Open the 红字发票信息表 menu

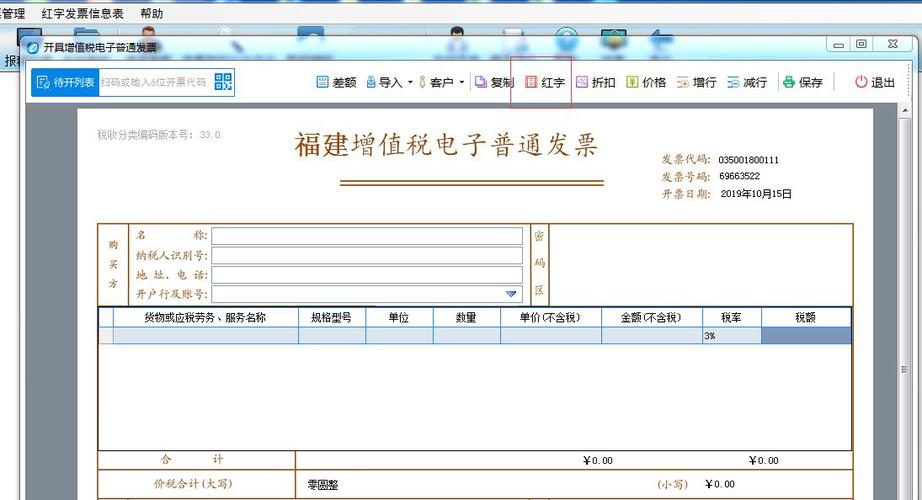click(83, 14)
